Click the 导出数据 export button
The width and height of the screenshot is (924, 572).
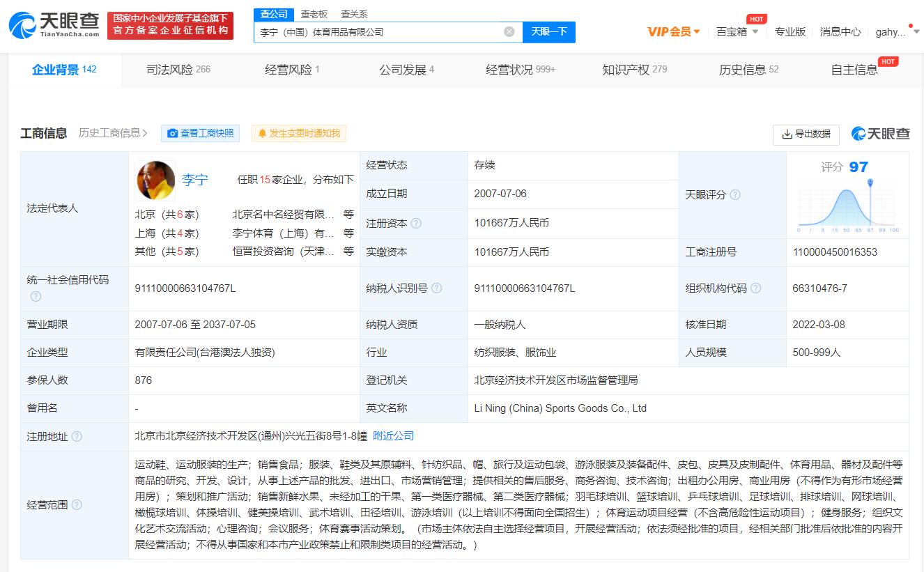(x=806, y=134)
